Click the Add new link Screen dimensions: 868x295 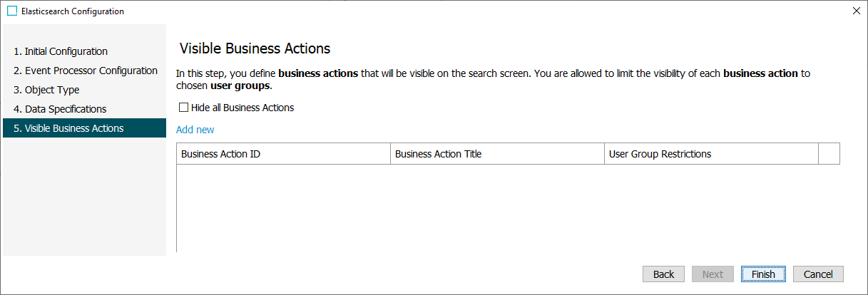(195, 130)
